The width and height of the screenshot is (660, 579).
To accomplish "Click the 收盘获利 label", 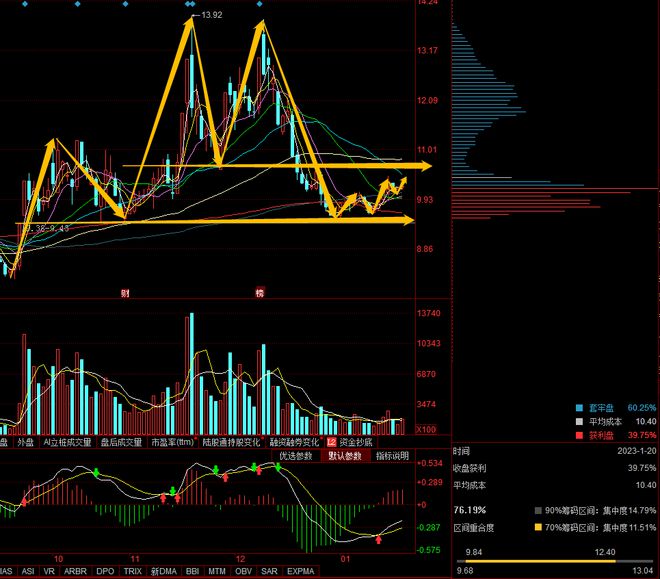I will pos(469,468).
